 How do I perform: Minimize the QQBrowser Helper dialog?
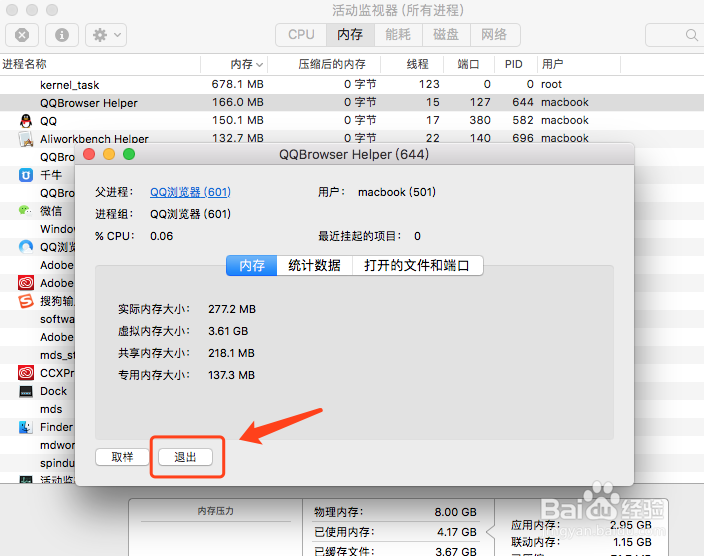(x=109, y=154)
